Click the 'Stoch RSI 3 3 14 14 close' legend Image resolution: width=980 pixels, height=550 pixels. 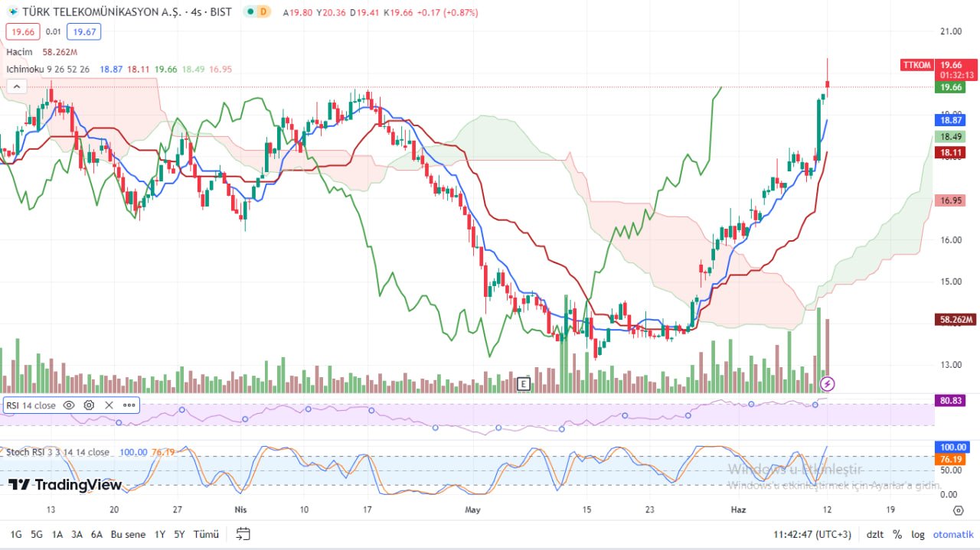[57, 452]
